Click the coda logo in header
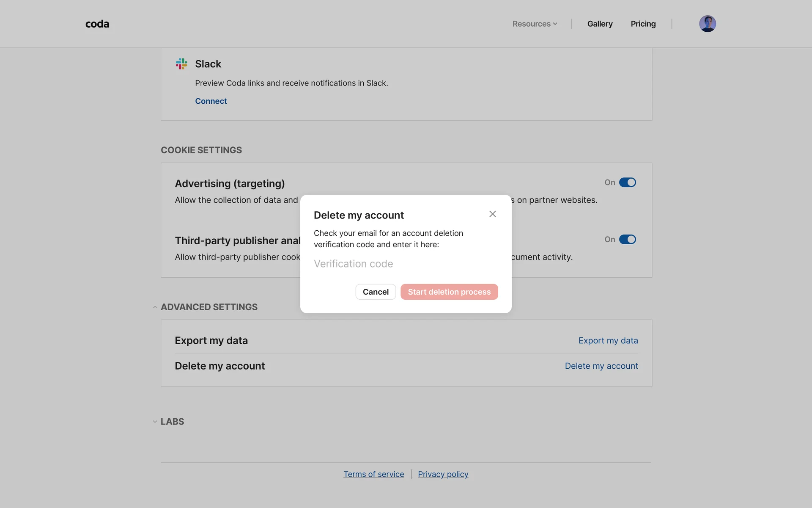Image resolution: width=812 pixels, height=508 pixels. pos(97,24)
